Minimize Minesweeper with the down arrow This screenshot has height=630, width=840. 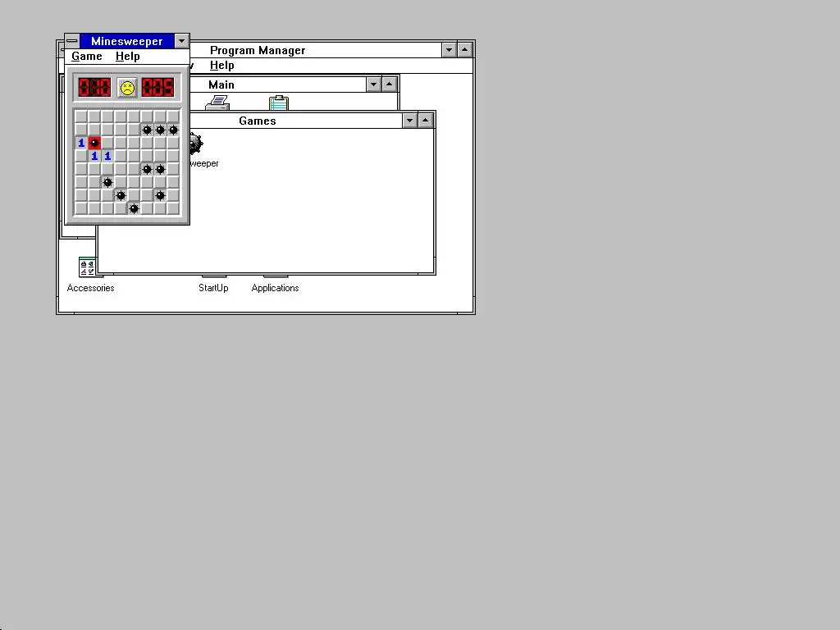coord(181,41)
